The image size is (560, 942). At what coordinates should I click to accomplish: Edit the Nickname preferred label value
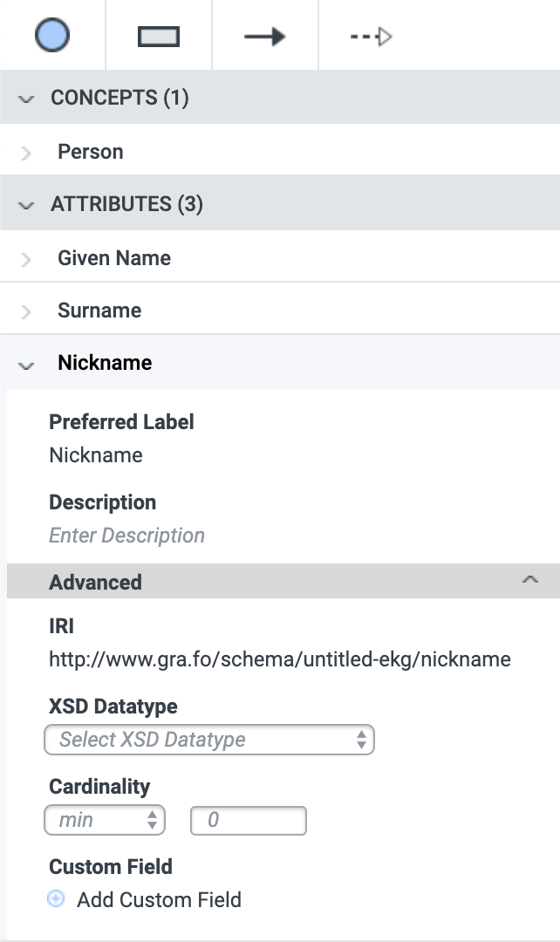tap(96, 454)
